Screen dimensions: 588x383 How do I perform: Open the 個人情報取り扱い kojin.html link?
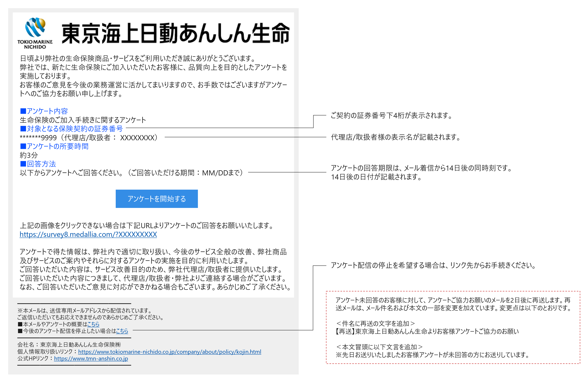click(169, 352)
